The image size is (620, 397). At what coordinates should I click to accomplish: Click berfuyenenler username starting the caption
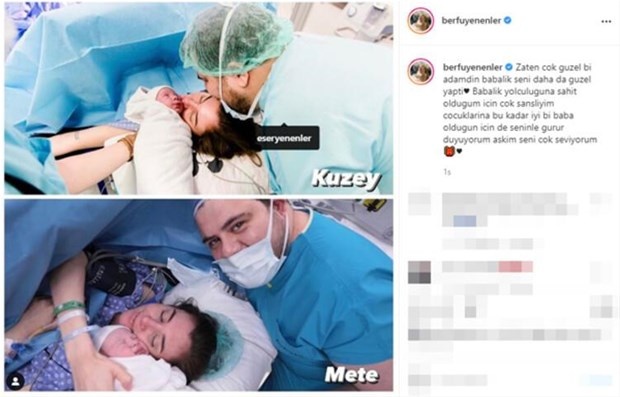473,67
